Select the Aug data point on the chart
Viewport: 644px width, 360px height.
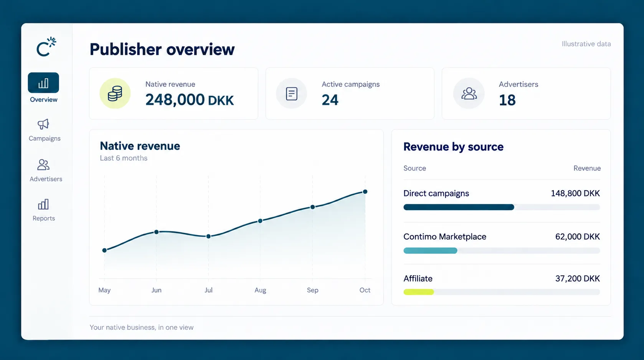[x=260, y=221]
